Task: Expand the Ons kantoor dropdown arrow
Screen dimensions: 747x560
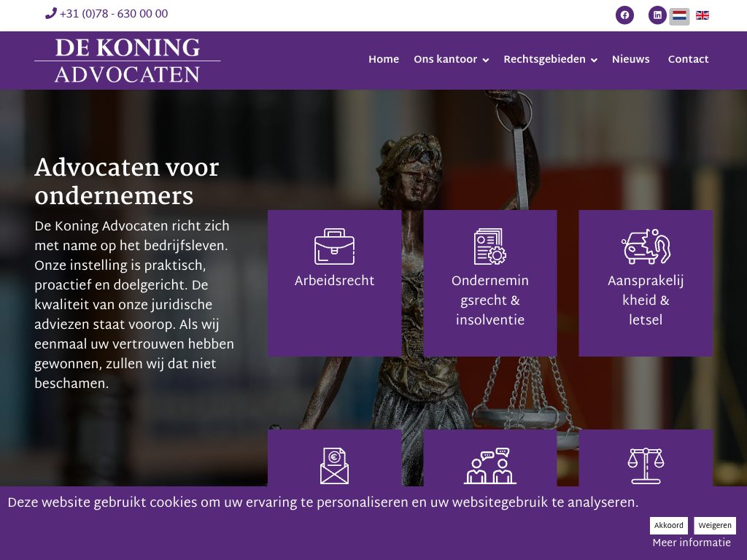Action: pyautogui.click(x=485, y=60)
